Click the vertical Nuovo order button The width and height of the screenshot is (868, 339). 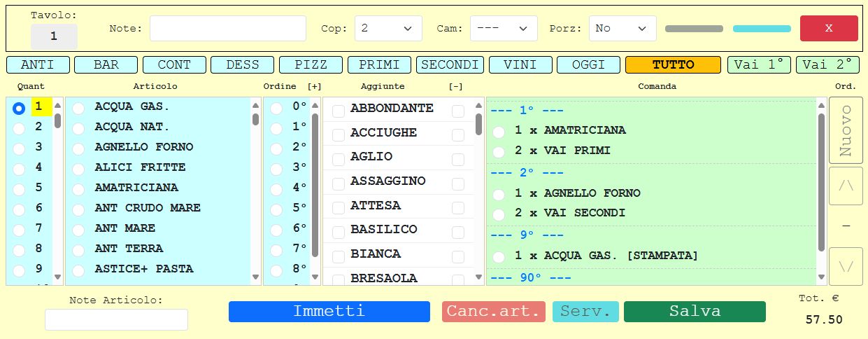845,131
